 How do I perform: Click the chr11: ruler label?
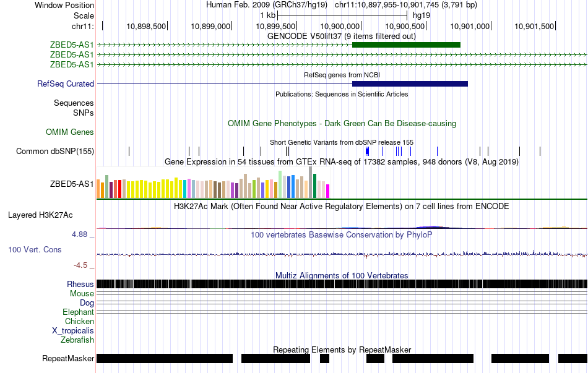pyautogui.click(x=82, y=26)
